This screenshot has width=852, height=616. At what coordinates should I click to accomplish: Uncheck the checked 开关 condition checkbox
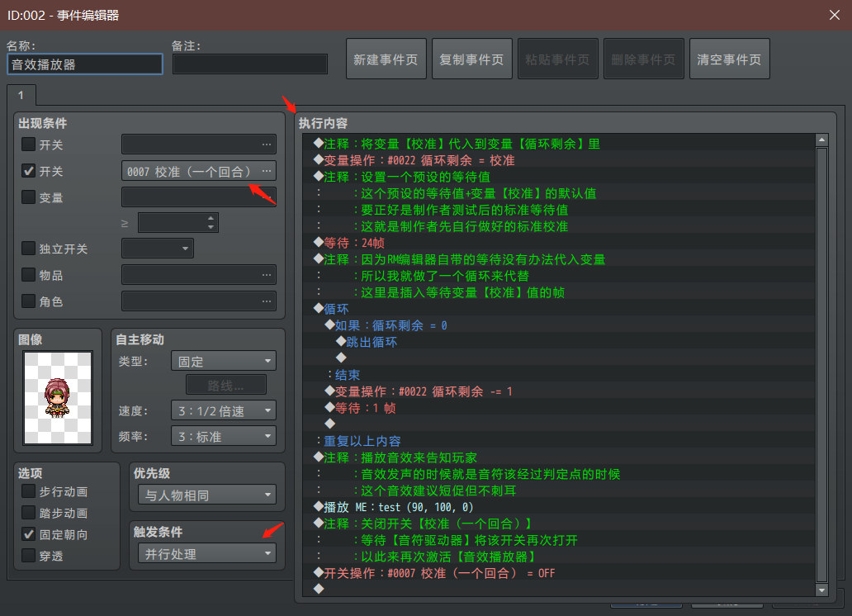click(28, 171)
